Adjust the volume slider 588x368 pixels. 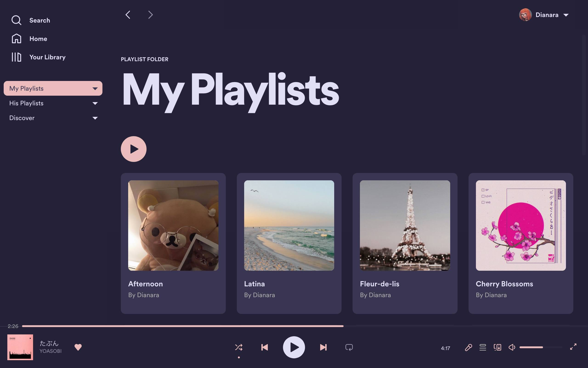click(x=541, y=347)
